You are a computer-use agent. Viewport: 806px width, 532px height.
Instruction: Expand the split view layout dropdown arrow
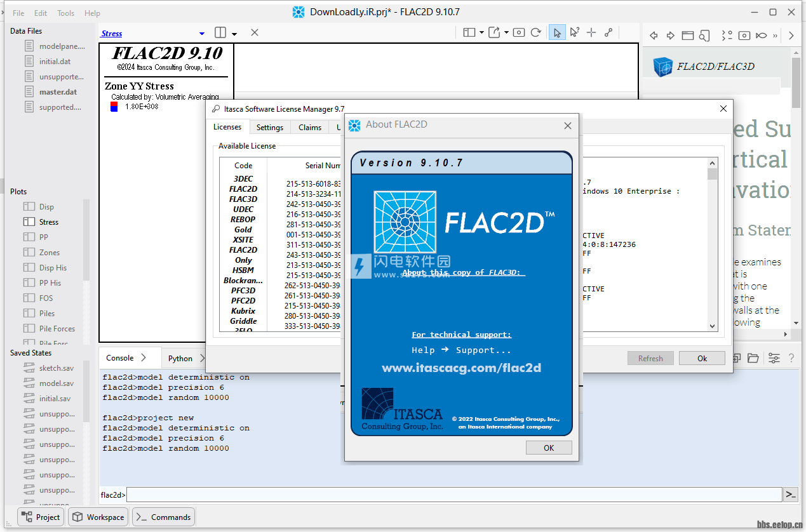(x=234, y=34)
